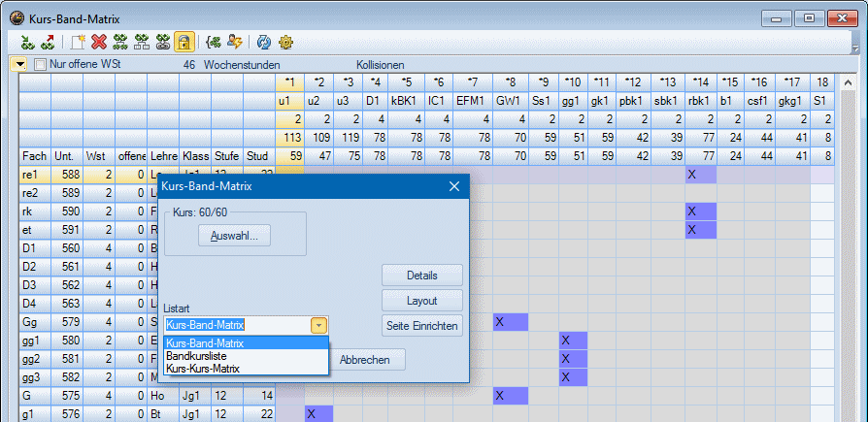868x422 pixels.
Task: Click the 'Auswahl...' button
Action: click(234, 236)
